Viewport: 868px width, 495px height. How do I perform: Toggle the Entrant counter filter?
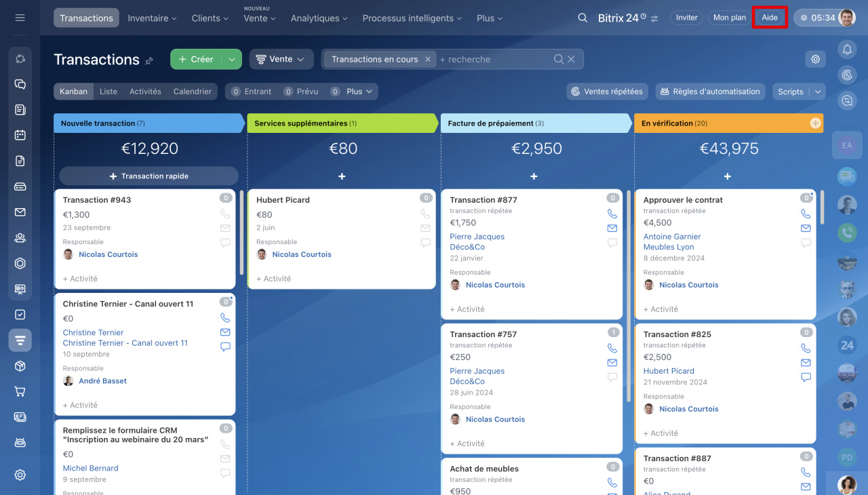(x=251, y=92)
